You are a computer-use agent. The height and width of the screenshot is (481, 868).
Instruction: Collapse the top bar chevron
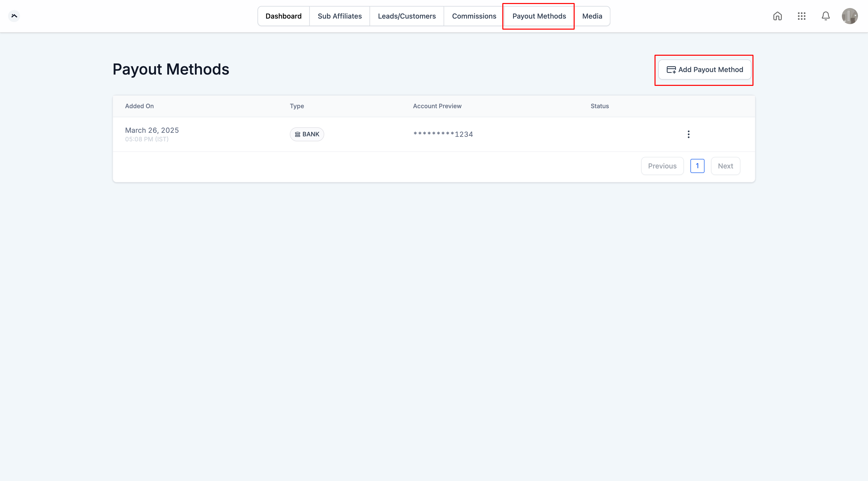pos(14,16)
